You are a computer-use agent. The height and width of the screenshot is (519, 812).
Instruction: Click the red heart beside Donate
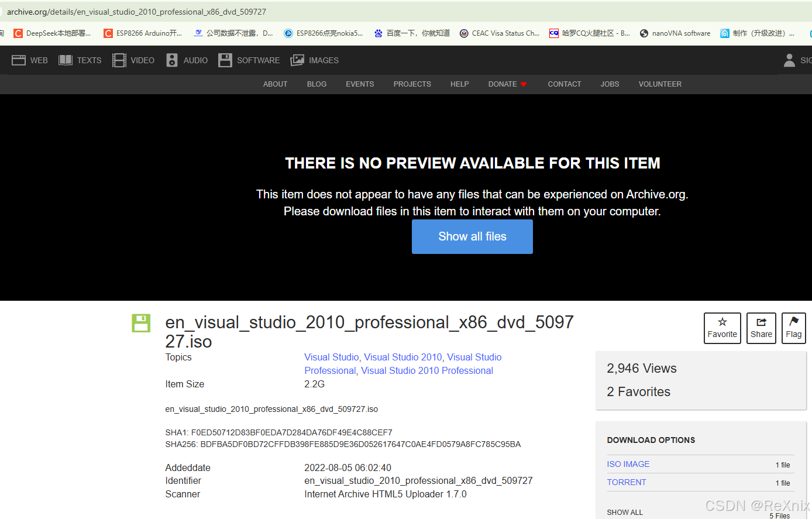point(524,84)
